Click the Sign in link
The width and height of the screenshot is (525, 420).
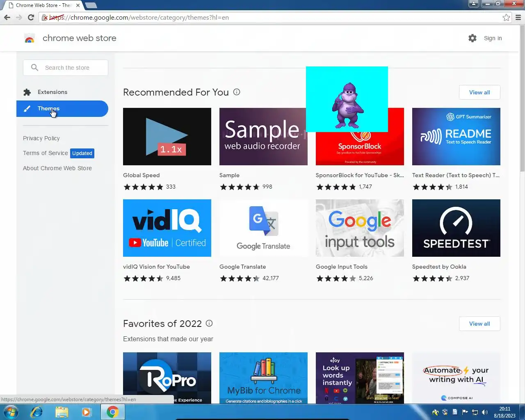tap(493, 38)
